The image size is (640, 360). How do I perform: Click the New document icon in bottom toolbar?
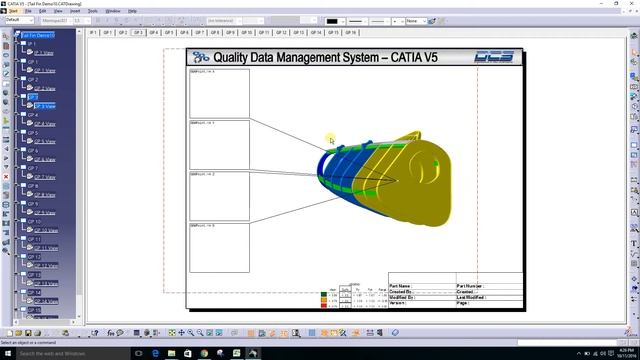(10, 333)
